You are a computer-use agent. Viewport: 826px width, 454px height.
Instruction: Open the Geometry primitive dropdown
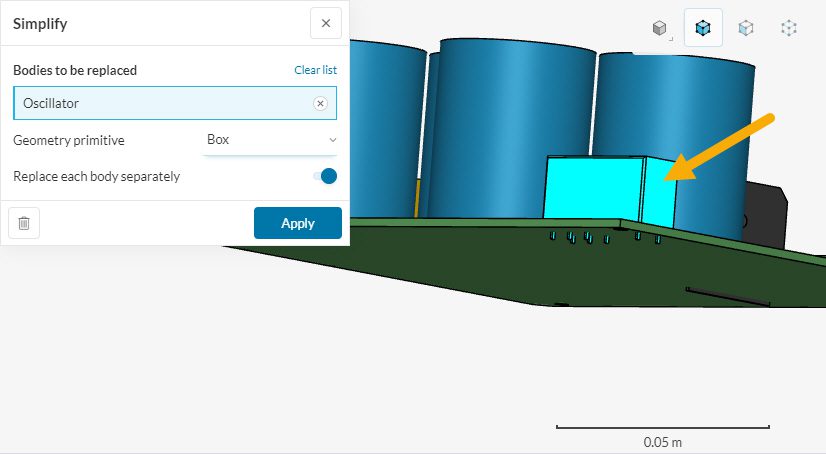click(270, 140)
